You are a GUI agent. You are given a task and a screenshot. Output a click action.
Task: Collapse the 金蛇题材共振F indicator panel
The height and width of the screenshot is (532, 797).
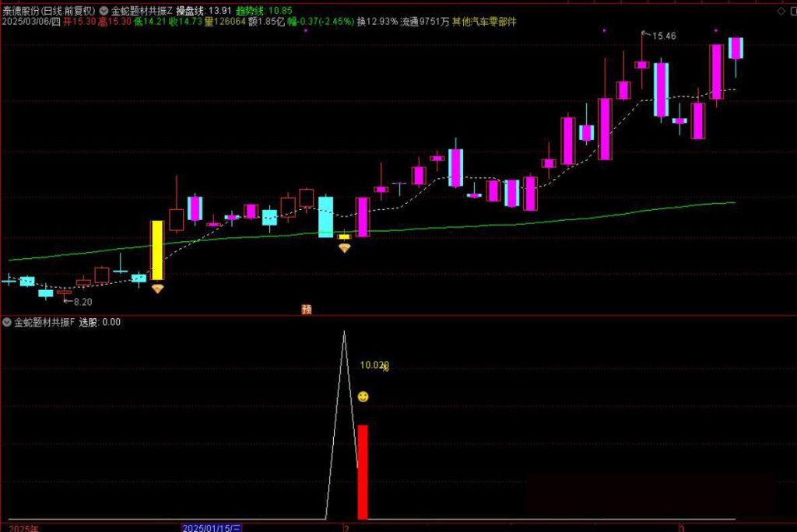click(6, 321)
